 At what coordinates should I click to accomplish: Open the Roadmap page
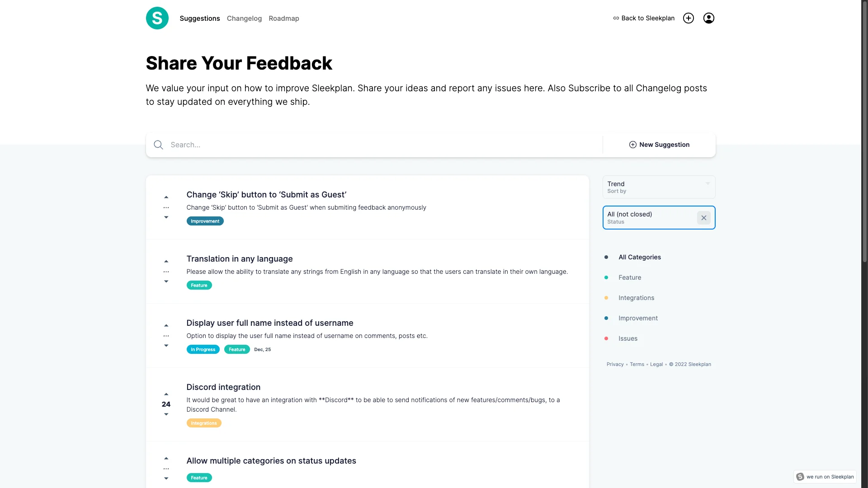(283, 19)
